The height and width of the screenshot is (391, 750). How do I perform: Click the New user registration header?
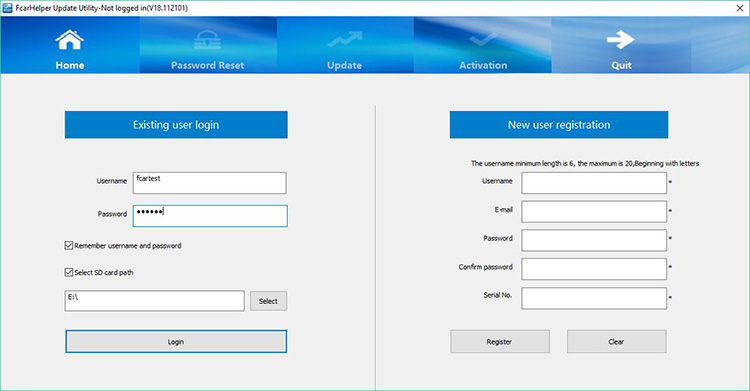point(559,125)
